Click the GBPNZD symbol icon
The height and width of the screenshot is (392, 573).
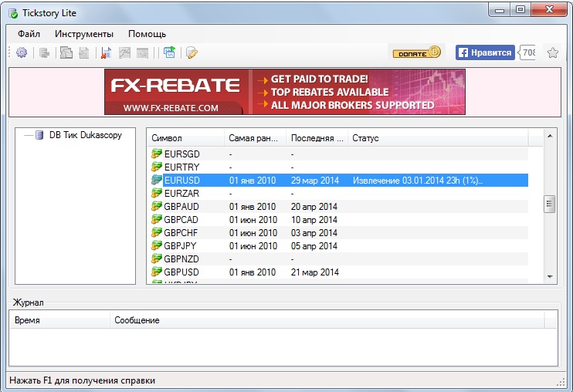point(157,259)
